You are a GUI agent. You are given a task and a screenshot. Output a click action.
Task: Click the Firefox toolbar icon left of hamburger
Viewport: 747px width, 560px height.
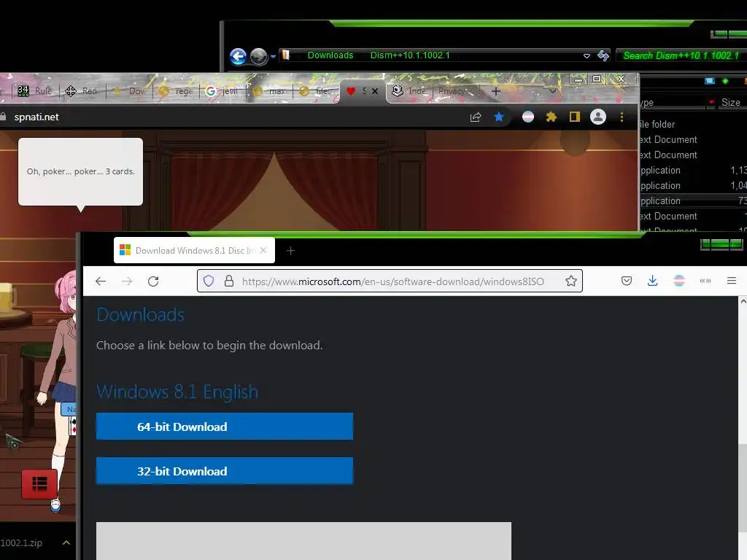[x=705, y=281]
